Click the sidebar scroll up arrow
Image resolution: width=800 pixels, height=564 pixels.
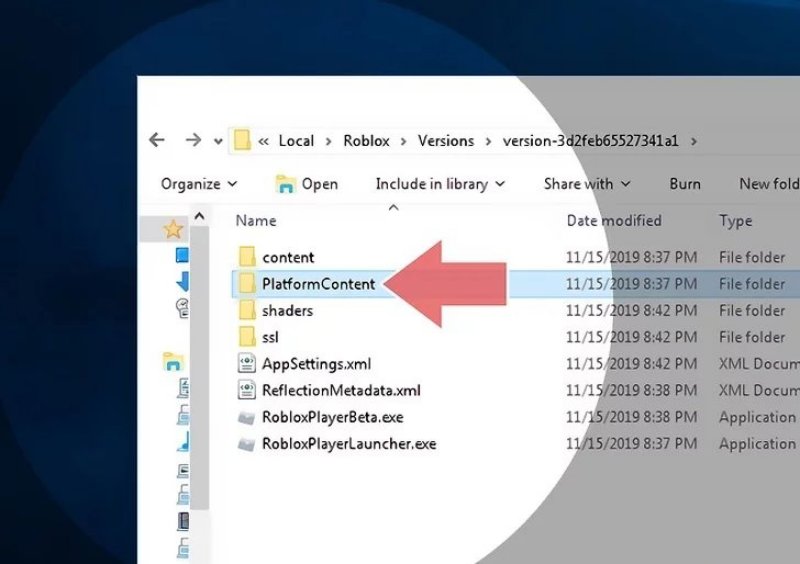(x=199, y=216)
